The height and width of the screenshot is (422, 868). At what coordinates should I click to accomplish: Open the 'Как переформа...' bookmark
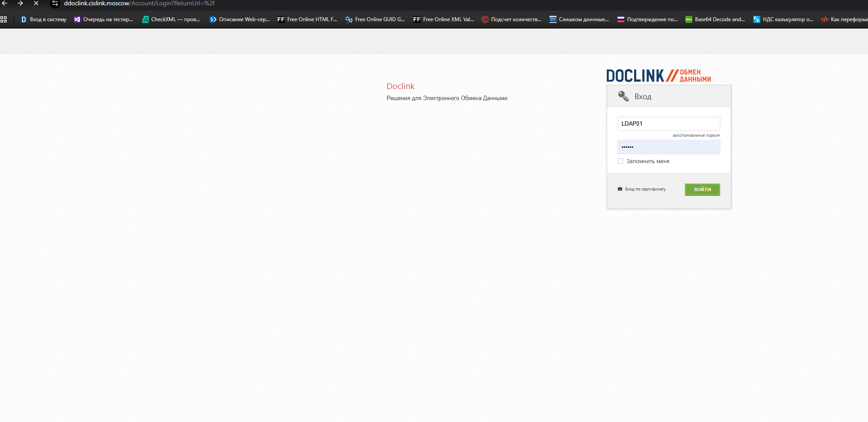pos(844,19)
